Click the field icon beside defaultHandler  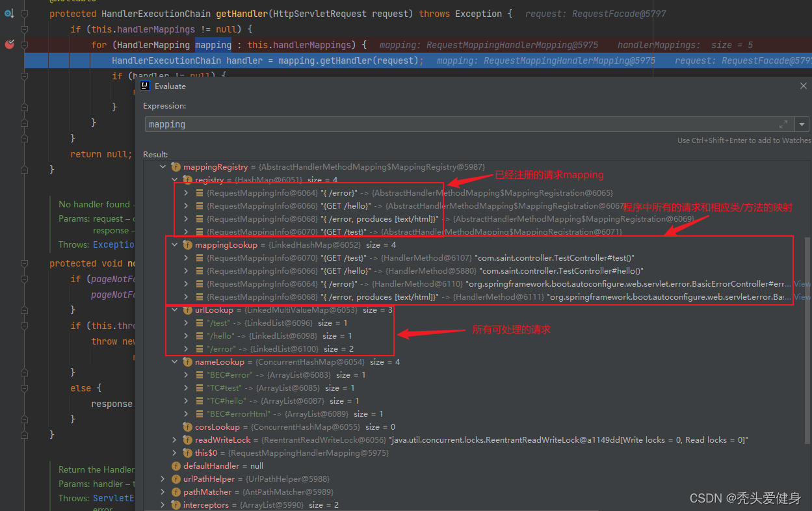click(x=176, y=466)
